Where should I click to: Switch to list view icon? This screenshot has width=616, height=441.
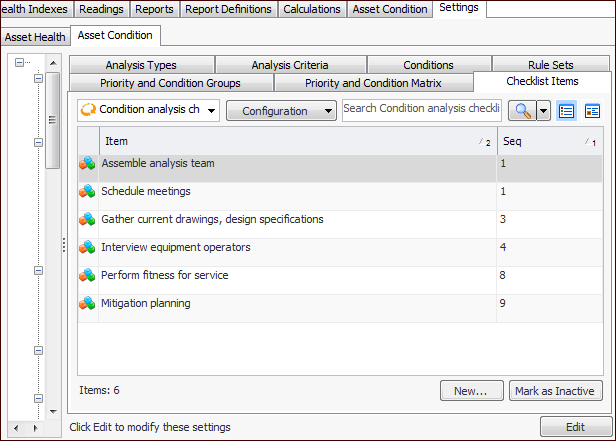pyautogui.click(x=567, y=110)
